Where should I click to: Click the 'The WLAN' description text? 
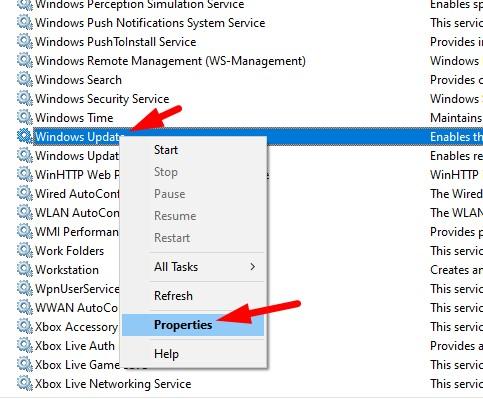pos(456,213)
